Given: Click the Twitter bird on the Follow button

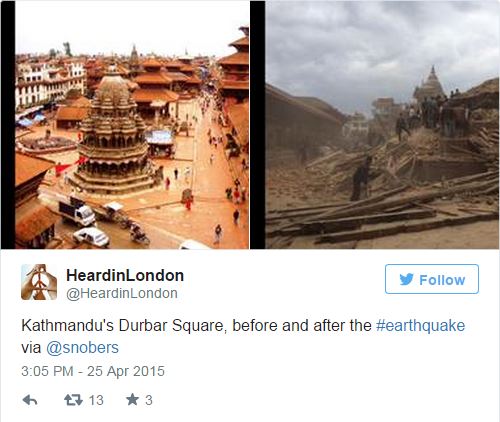Looking at the screenshot, I should click(x=407, y=279).
